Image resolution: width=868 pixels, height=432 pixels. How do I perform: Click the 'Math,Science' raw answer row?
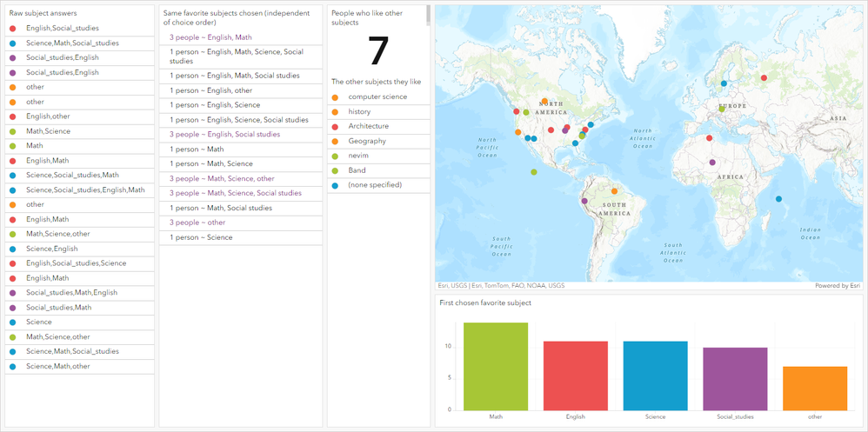pyautogui.click(x=80, y=131)
